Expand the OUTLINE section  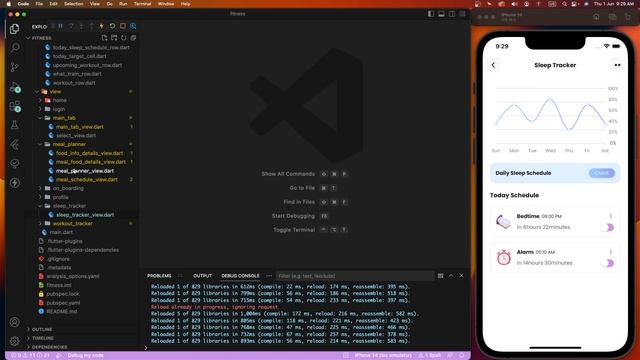pyautogui.click(x=42, y=329)
